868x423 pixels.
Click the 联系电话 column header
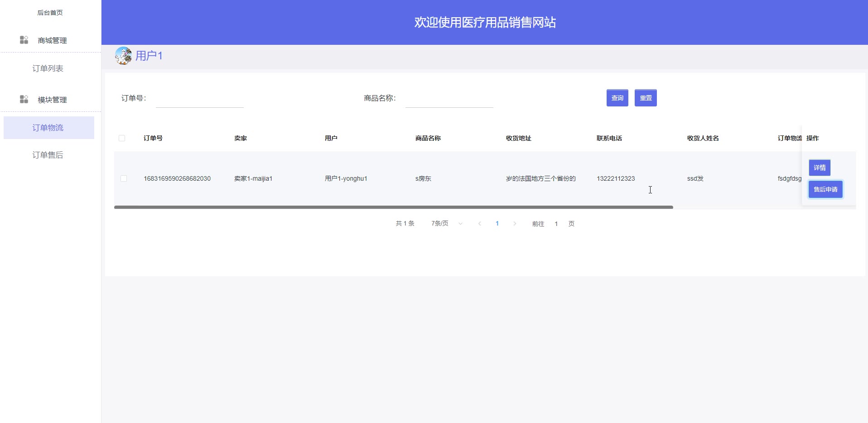pyautogui.click(x=609, y=138)
